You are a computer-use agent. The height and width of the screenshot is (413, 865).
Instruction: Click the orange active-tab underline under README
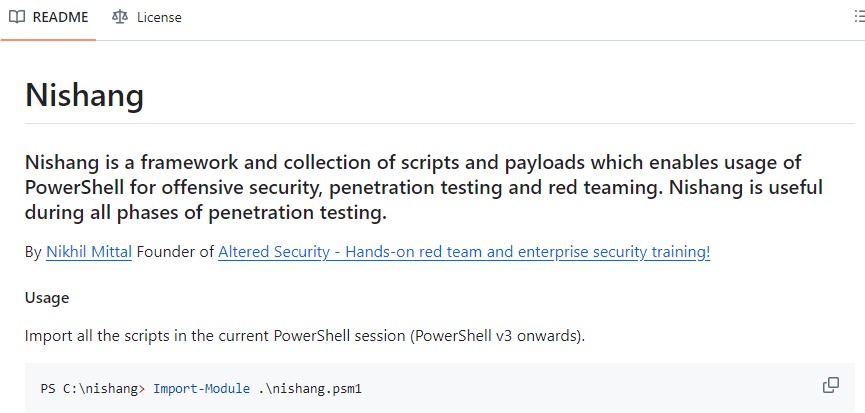[x=49, y=39]
